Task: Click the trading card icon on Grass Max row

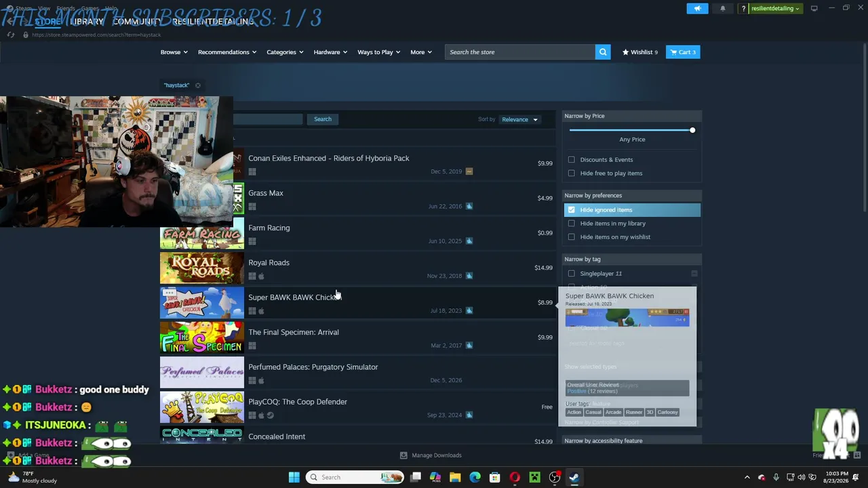Action: 469,206
